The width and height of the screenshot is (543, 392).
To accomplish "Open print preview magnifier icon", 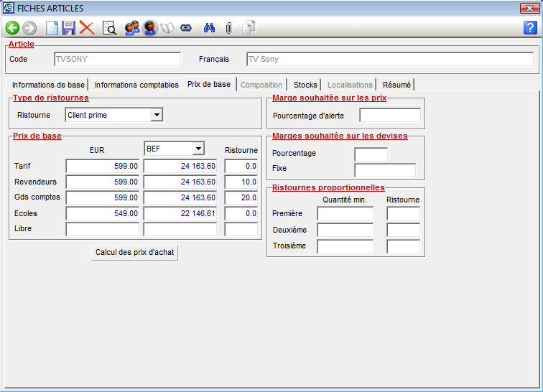I will pyautogui.click(x=109, y=28).
